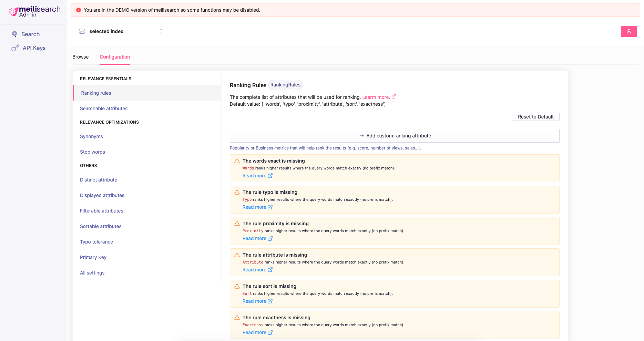Select Searchable attributes in settings list
Image resolution: width=644 pixels, height=341 pixels.
(x=103, y=108)
